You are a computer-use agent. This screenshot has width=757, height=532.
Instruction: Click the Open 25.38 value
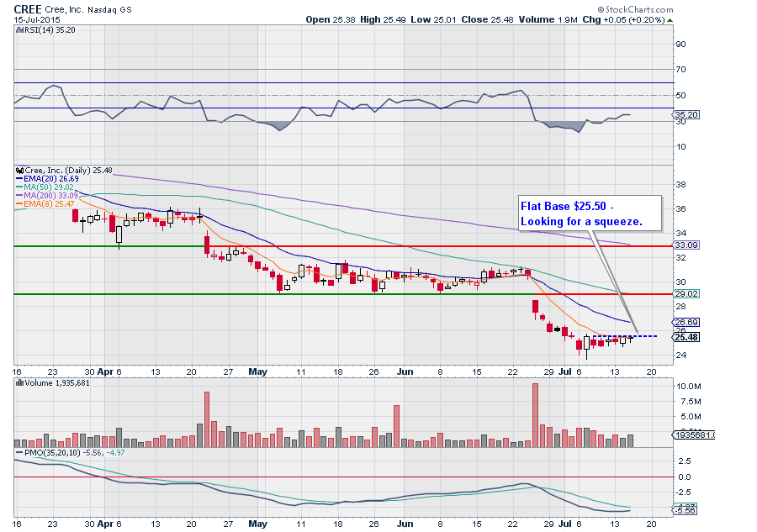(x=331, y=20)
